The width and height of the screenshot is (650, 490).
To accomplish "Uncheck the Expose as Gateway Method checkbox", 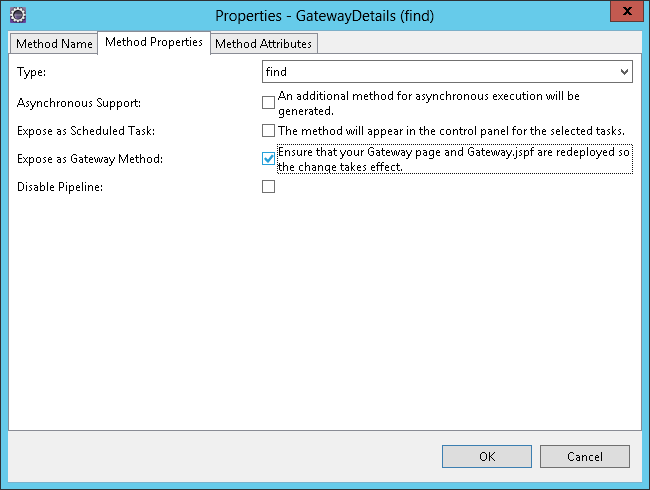I will click(268, 159).
